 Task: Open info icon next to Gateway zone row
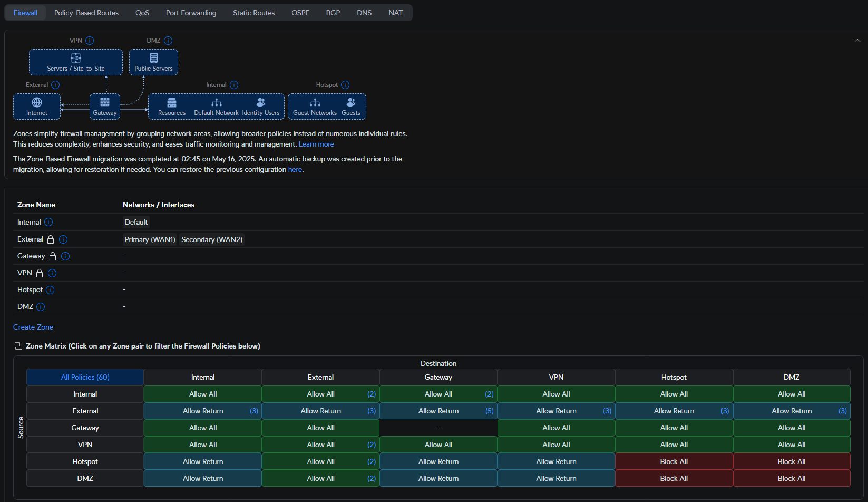pyautogui.click(x=65, y=256)
